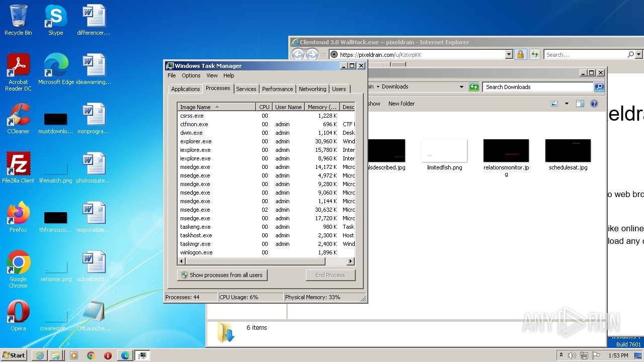Screen dimensions: 644x362
Task: Select the ideawarning Word document icon
Action: (94, 69)
